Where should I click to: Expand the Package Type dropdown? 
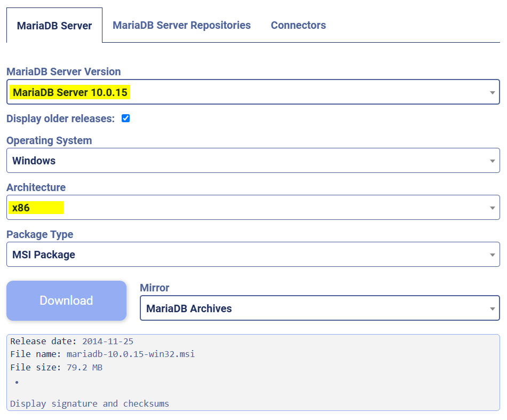252,255
